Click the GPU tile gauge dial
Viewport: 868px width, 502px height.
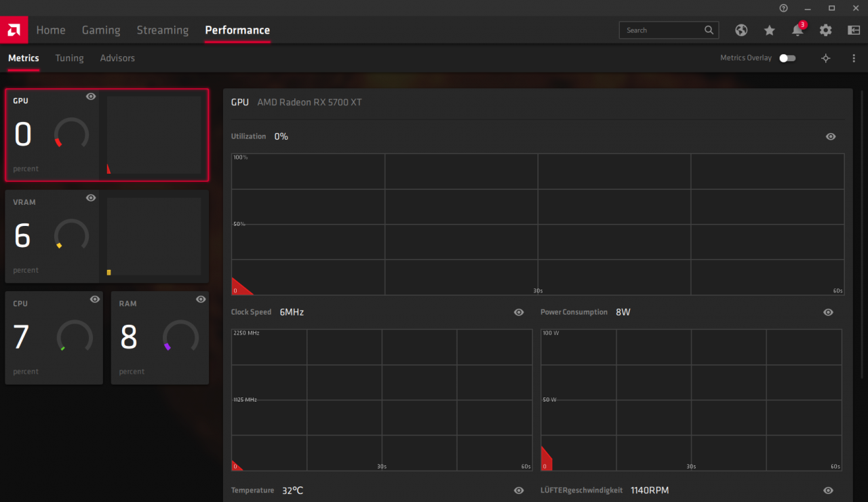pos(71,134)
